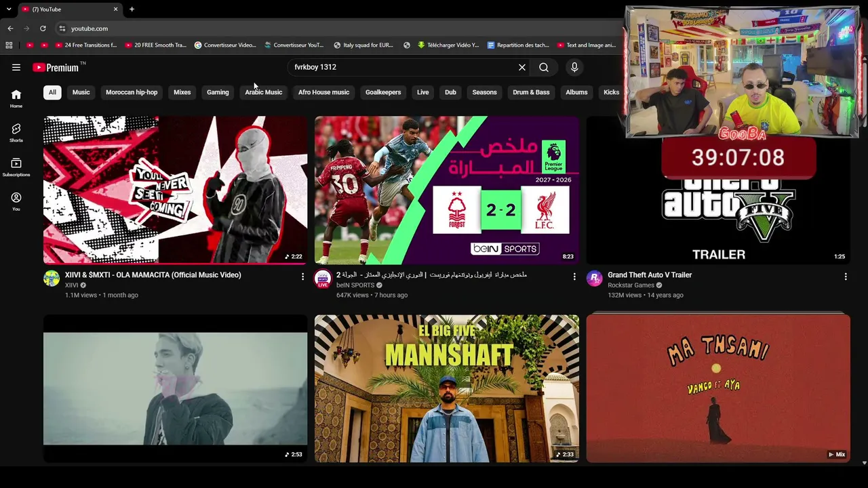
Task: Select the All filter chip
Action: click(x=52, y=92)
